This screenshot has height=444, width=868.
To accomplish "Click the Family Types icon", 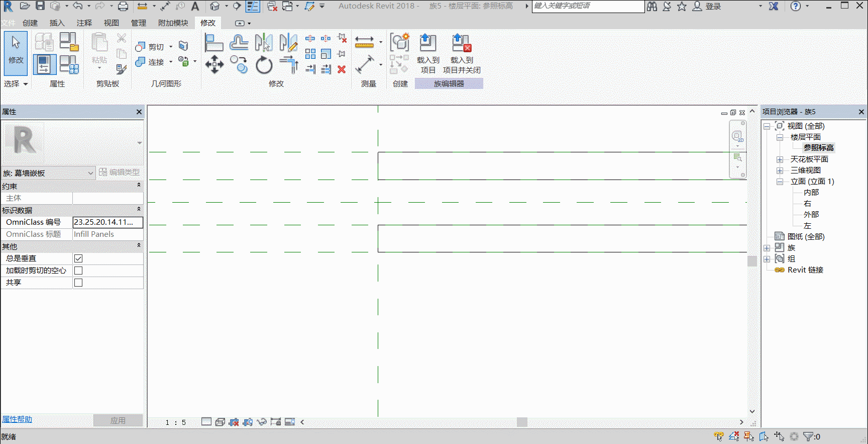I will tap(69, 65).
